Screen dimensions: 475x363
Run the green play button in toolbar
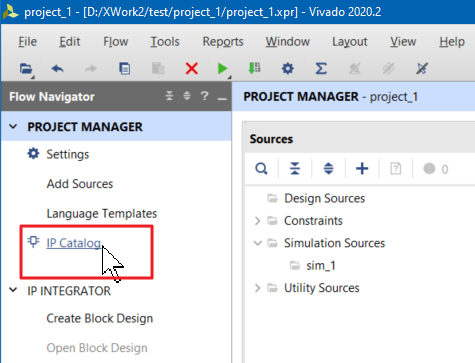(x=222, y=69)
